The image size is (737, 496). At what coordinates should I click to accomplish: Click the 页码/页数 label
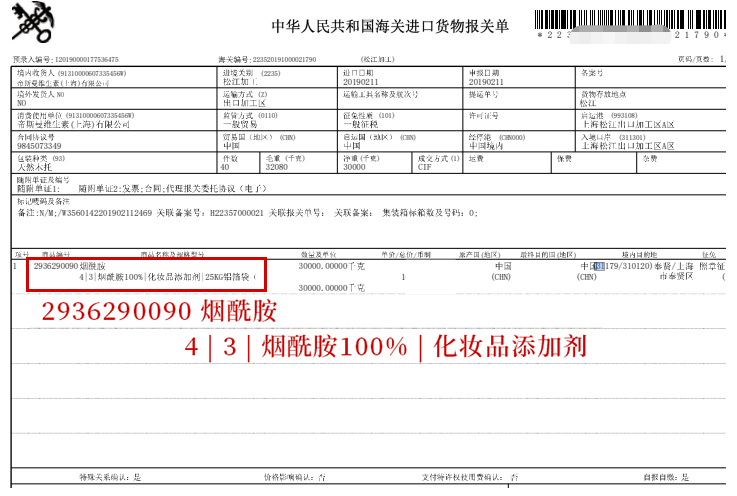(695, 59)
